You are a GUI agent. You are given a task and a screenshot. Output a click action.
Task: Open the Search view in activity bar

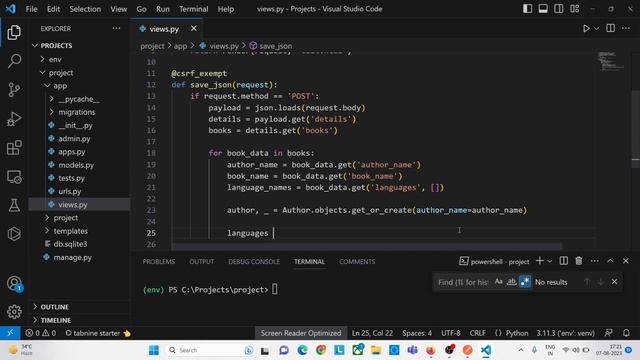point(14,61)
